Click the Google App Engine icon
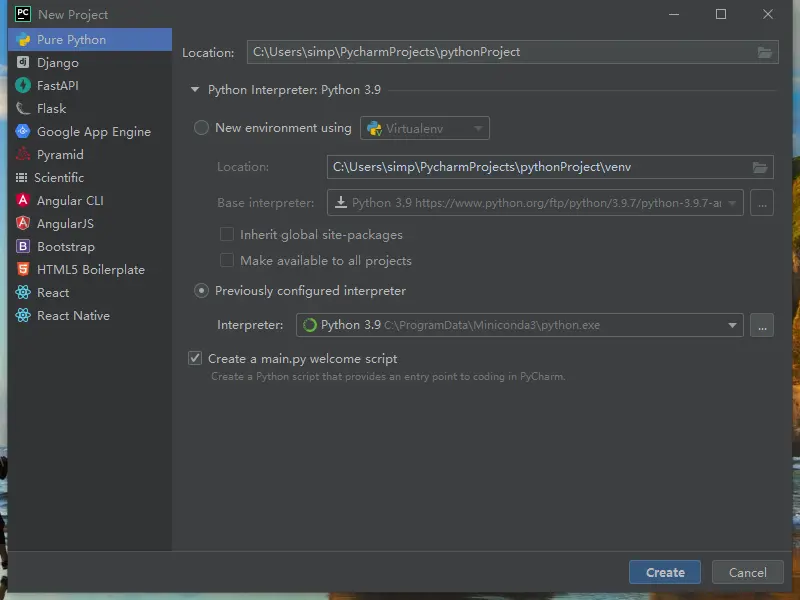 pyautogui.click(x=23, y=131)
